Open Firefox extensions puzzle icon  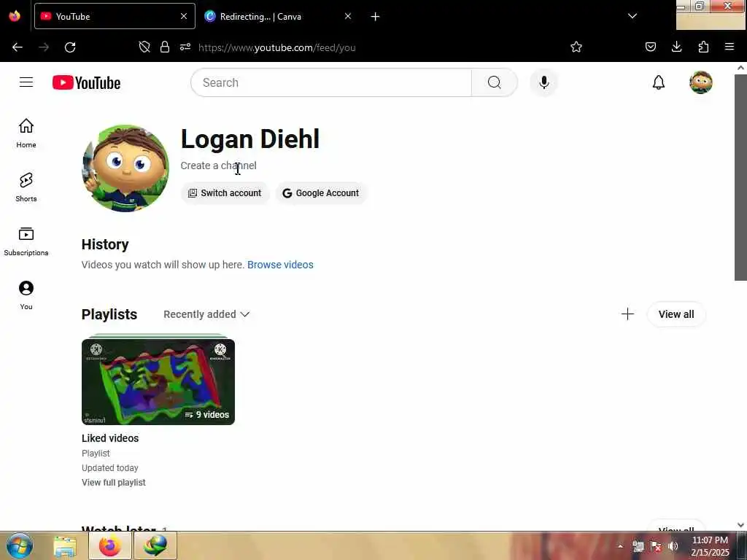[703, 47]
